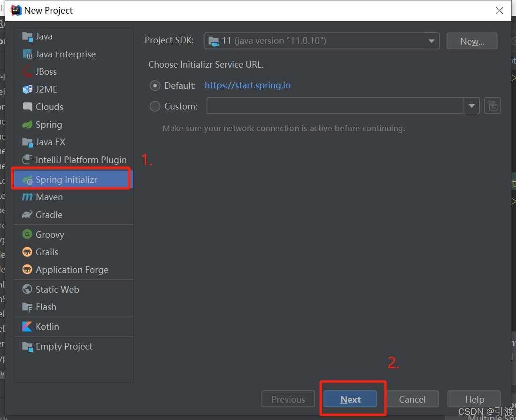Click the JBoss icon

pos(27,71)
